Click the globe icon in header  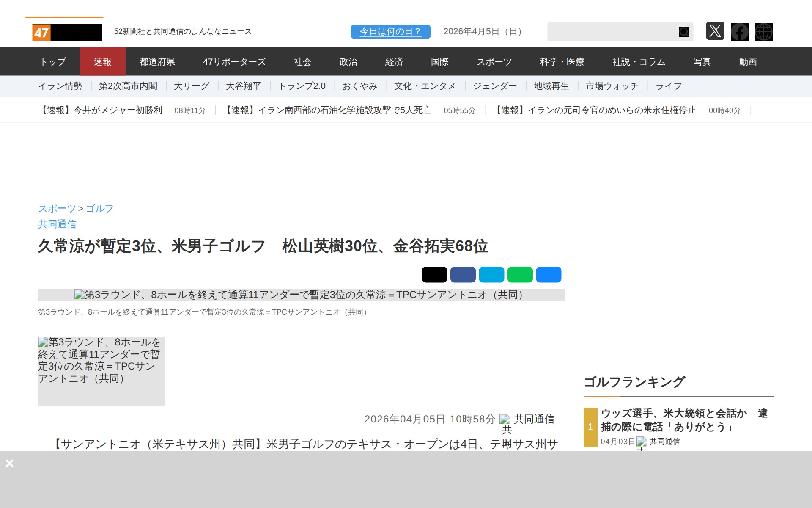tap(763, 32)
